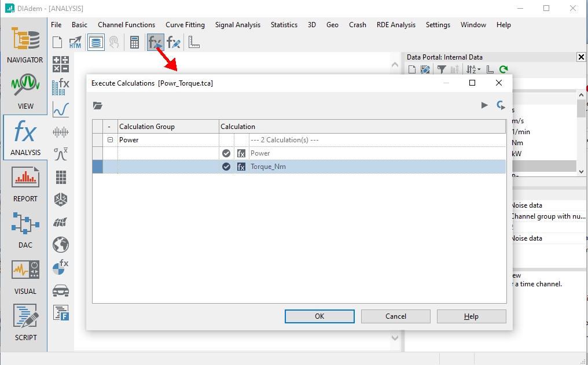
Task: Click the green refresh icon in Data Portal
Action: [504, 70]
